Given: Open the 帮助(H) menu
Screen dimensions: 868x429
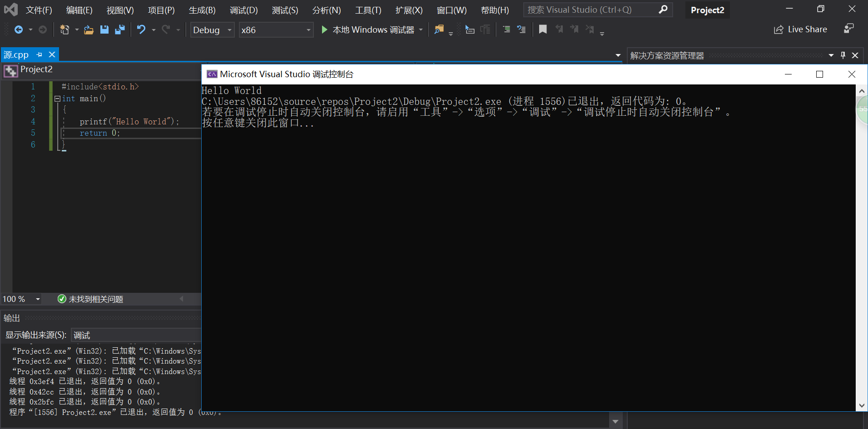Looking at the screenshot, I should [x=495, y=10].
